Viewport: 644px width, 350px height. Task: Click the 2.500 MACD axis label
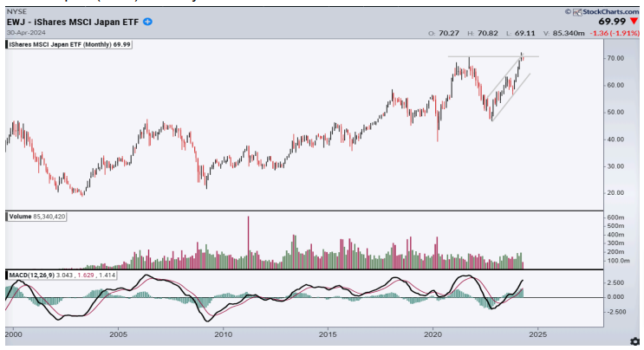(x=617, y=283)
